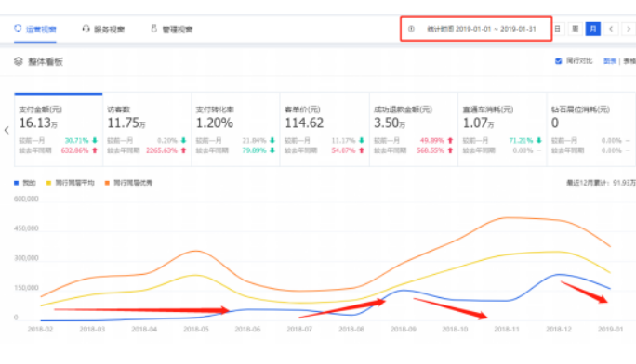The image size is (636, 364).
Task: Click the 2018-12 x-axis label
Action: coord(559,330)
